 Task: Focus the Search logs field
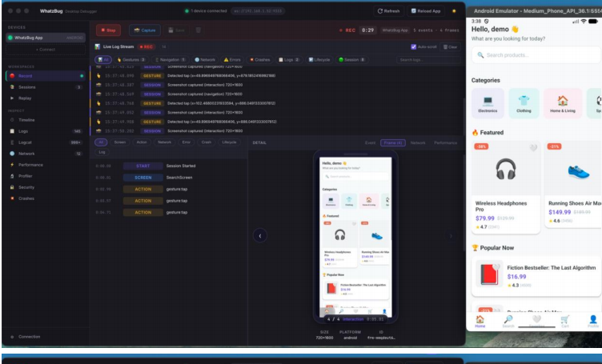[x=428, y=60]
